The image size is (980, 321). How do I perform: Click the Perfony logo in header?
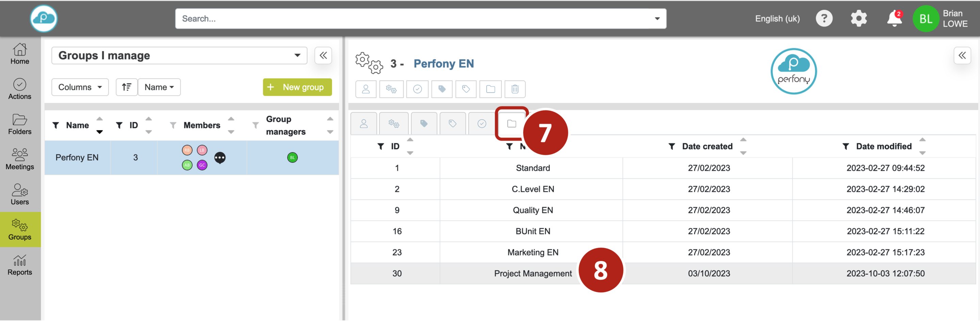click(44, 18)
